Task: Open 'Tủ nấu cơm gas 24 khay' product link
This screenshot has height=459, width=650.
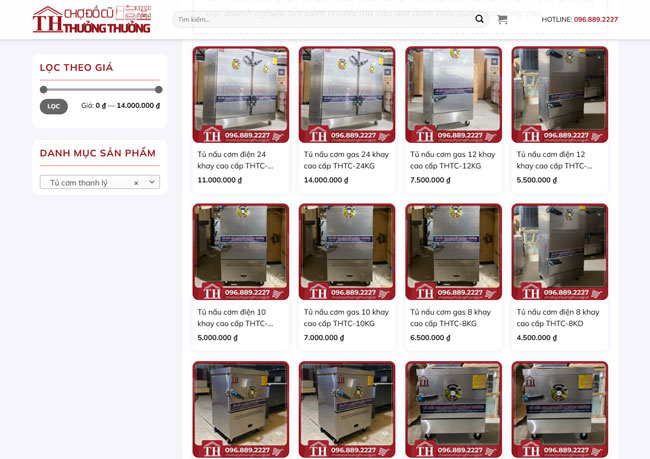Action: pyautogui.click(x=346, y=160)
